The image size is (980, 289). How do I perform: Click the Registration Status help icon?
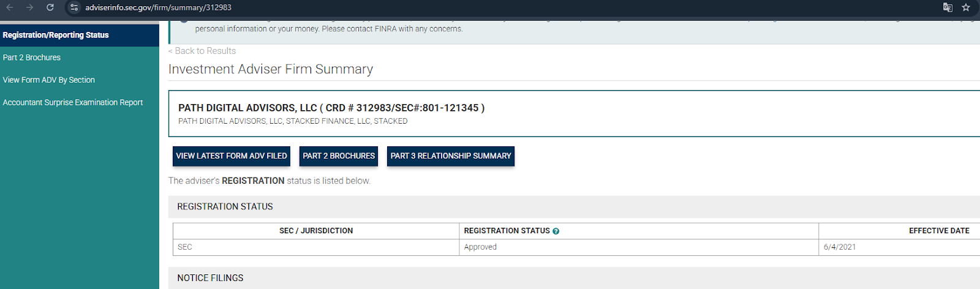tap(556, 231)
